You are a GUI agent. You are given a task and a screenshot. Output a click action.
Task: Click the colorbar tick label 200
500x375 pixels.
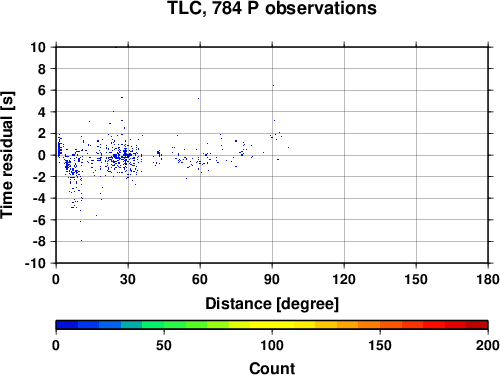click(x=488, y=345)
